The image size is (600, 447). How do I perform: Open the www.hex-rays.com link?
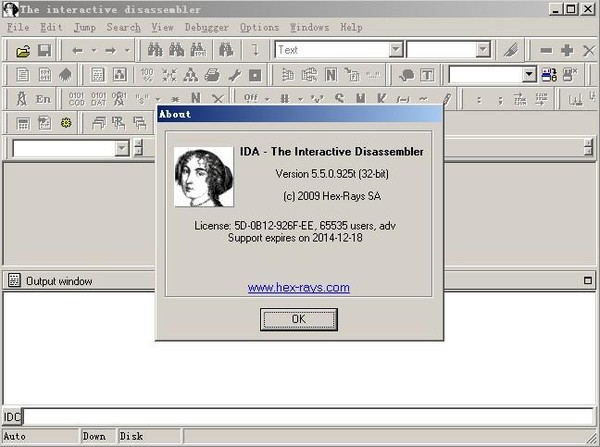pyautogui.click(x=298, y=288)
